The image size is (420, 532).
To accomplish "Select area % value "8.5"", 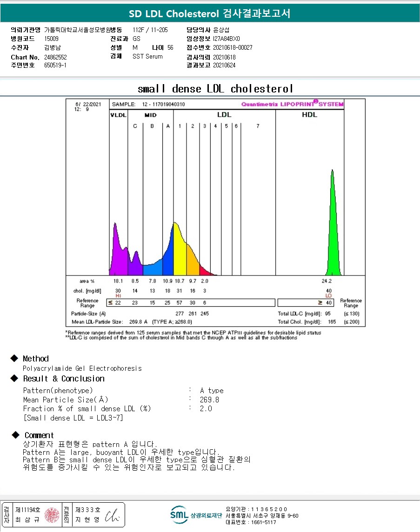I will click(x=135, y=281).
